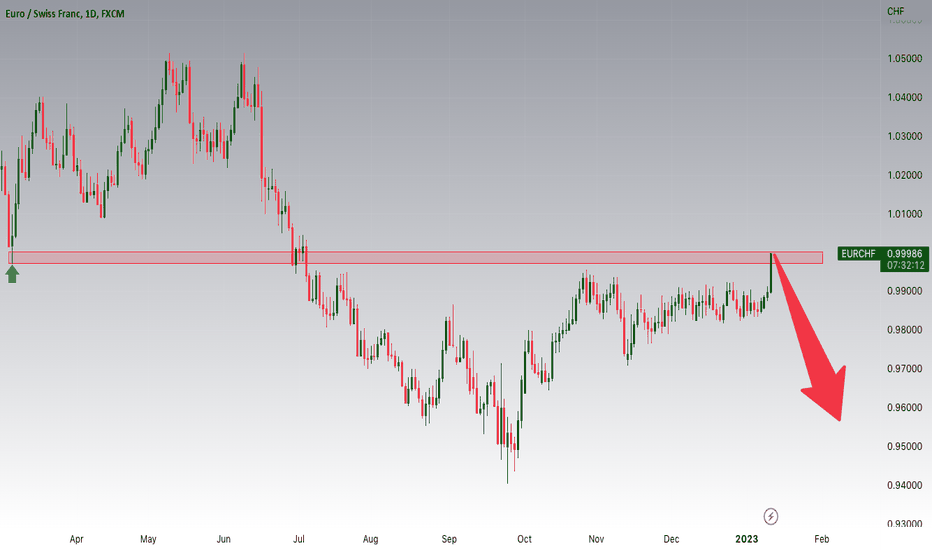Click the 1.04000 price axis label
The image size is (932, 550).
tap(905, 97)
